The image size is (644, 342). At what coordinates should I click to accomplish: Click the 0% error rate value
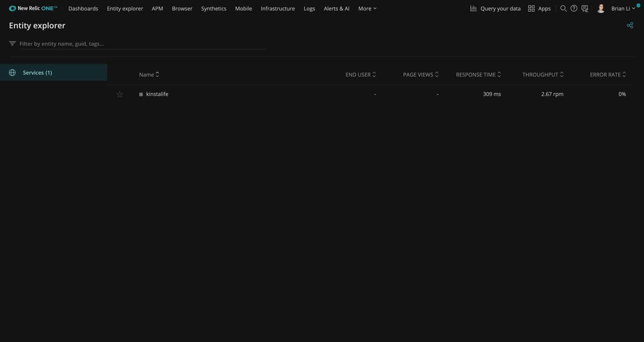[x=622, y=94]
